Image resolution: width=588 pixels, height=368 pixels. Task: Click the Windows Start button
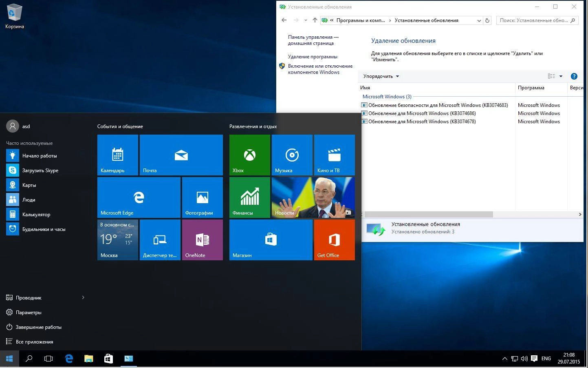click(x=9, y=359)
